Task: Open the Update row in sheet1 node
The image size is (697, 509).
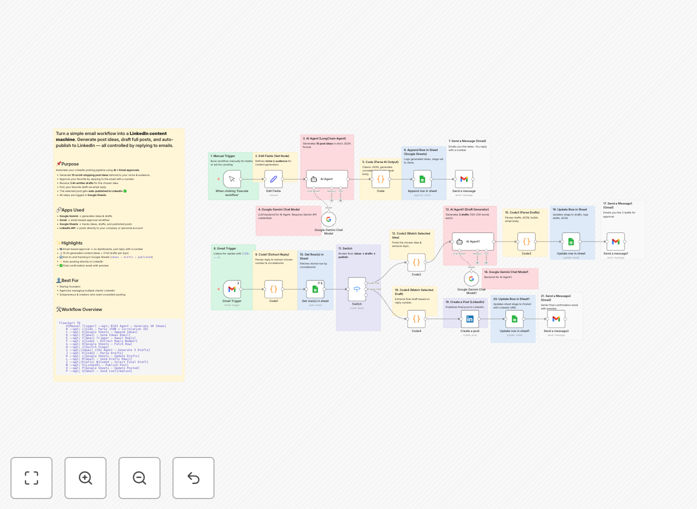Action: [x=514, y=319]
